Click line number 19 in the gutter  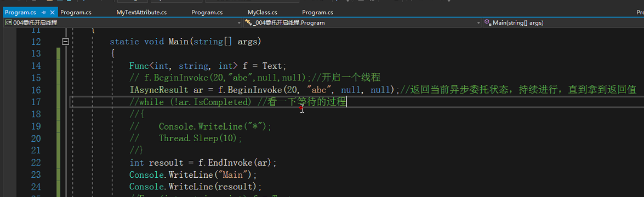[x=36, y=126]
